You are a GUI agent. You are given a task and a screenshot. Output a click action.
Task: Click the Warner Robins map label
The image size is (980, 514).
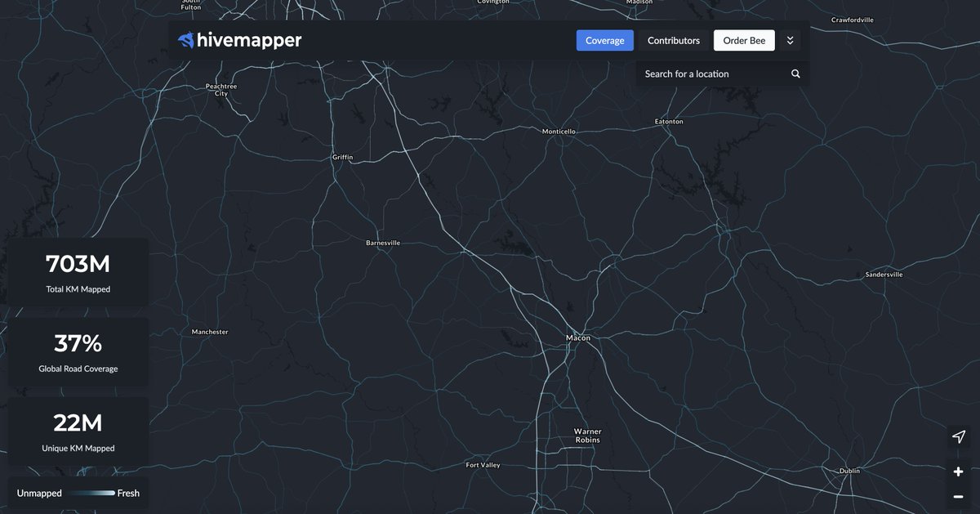(587, 436)
